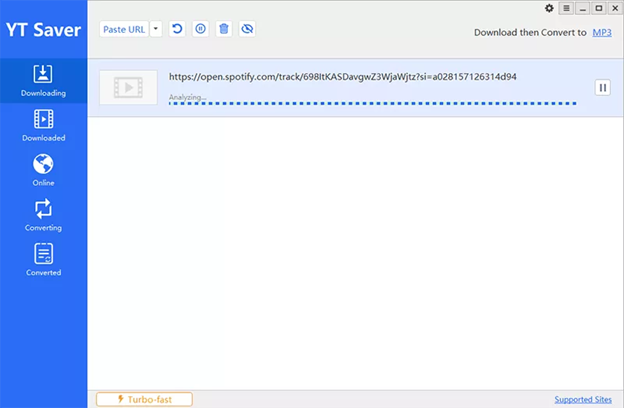The image size is (624, 408).
Task: Open the Downloaded section in sidebar
Action: [43, 125]
